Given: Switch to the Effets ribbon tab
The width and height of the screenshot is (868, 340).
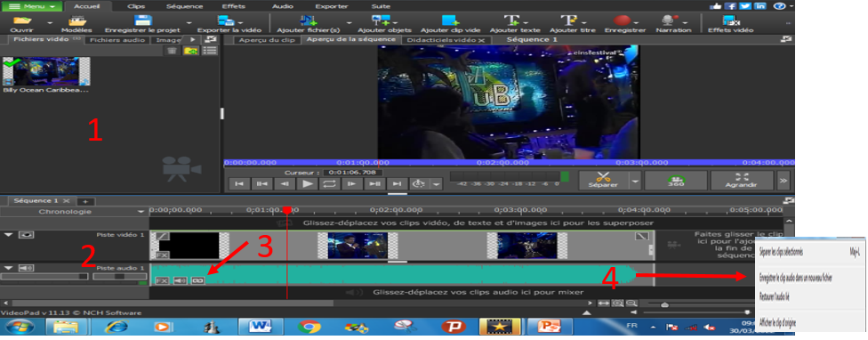Looking at the screenshot, I should (x=234, y=6).
